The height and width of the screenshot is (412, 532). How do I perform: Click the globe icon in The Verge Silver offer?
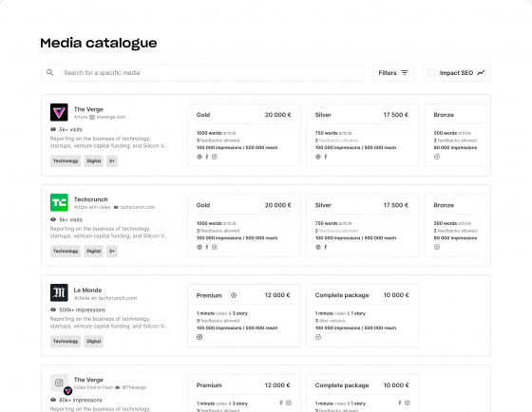318,157
